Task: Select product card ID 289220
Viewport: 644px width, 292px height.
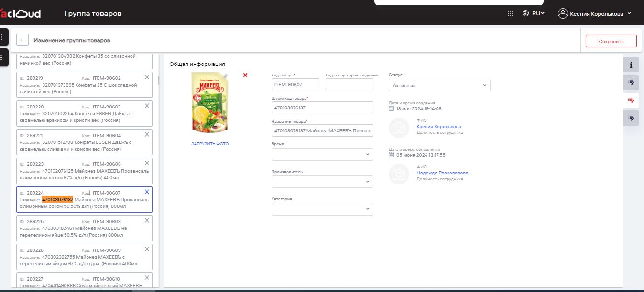Action: point(84,113)
